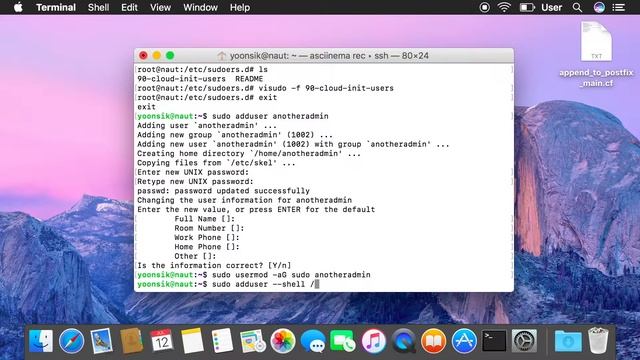640x360 pixels.
Task: Click the Terminal window title text
Action: coord(329,56)
